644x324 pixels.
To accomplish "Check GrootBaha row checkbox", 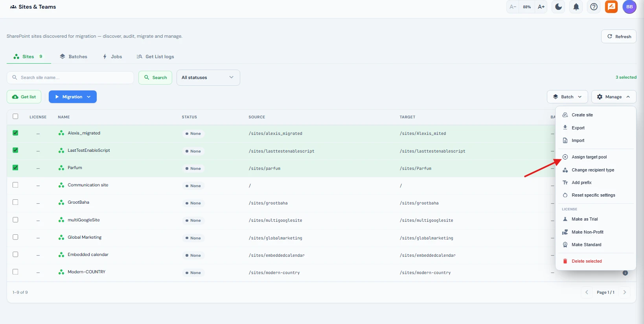I will click(x=15, y=202).
